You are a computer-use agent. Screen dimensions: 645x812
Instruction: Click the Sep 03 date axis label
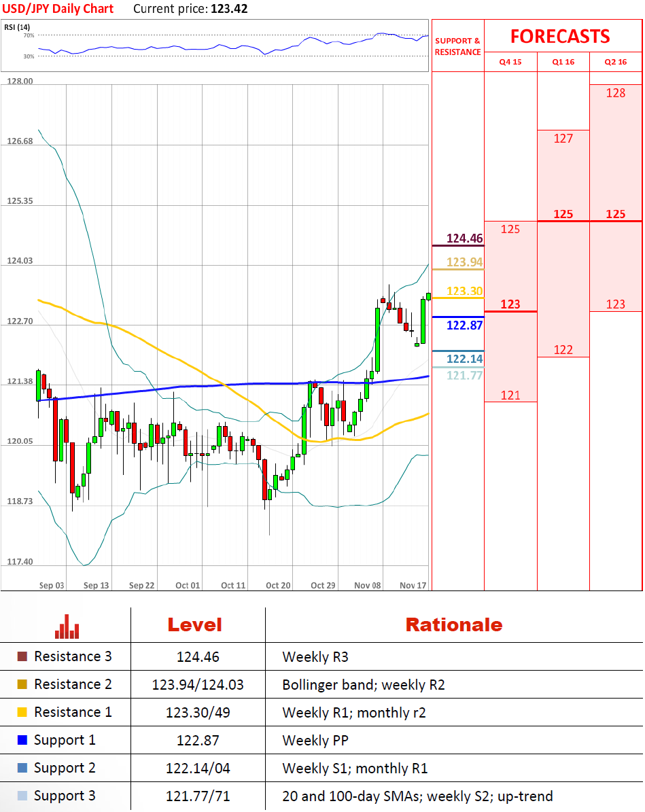52,585
